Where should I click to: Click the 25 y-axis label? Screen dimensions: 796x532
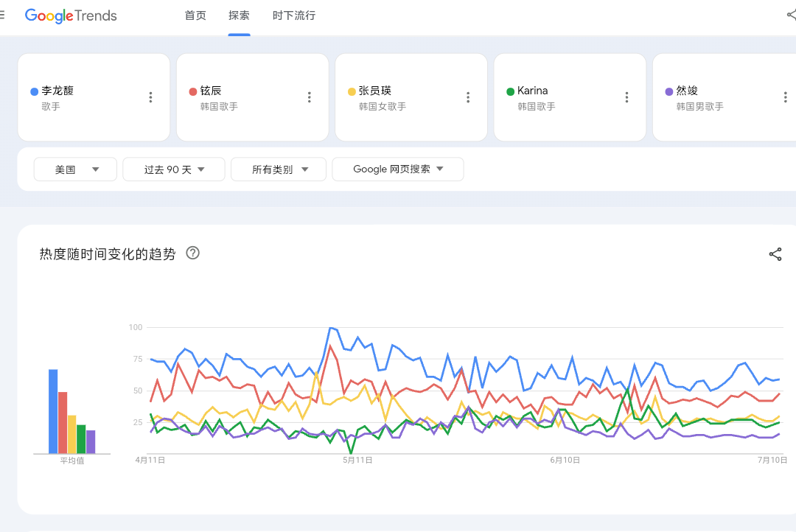click(x=138, y=422)
